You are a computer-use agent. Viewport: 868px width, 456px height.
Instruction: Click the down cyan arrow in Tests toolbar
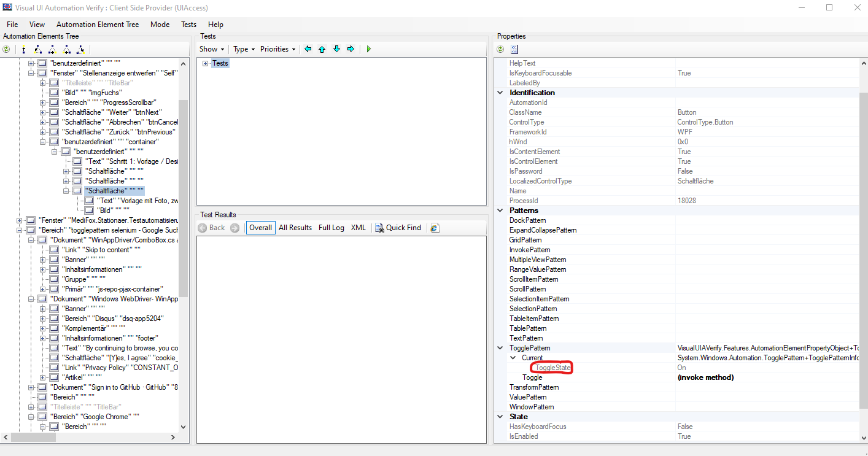click(x=336, y=48)
